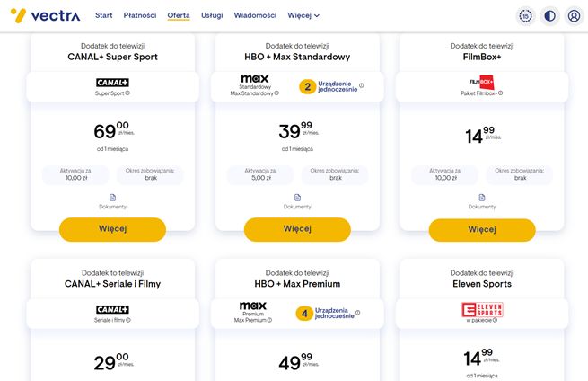Open the user account profile icon
The image size is (588, 381).
575,15
